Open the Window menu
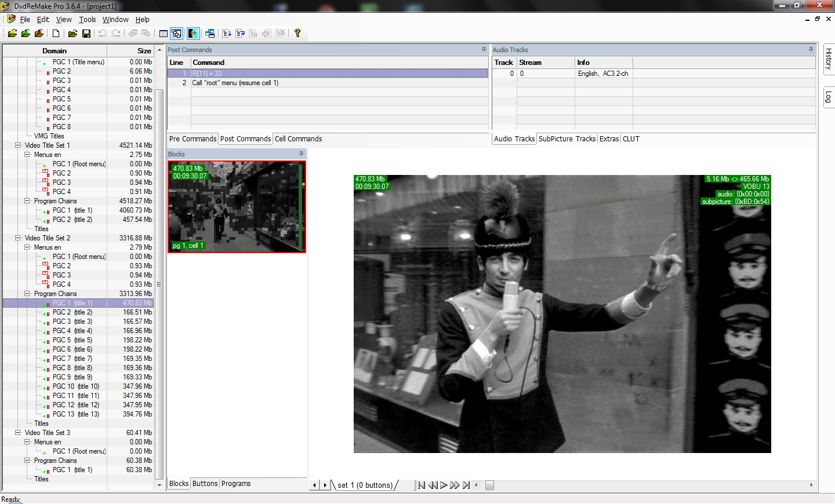The image size is (835, 504). pyautogui.click(x=115, y=20)
